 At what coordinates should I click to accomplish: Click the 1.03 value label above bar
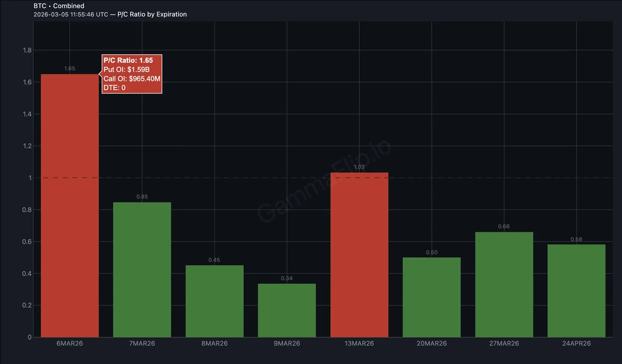(359, 167)
